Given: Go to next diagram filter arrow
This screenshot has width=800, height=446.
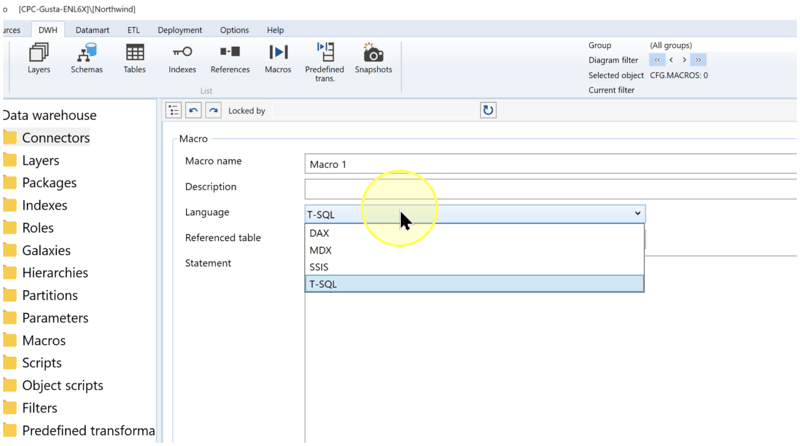Looking at the screenshot, I should pos(684,60).
